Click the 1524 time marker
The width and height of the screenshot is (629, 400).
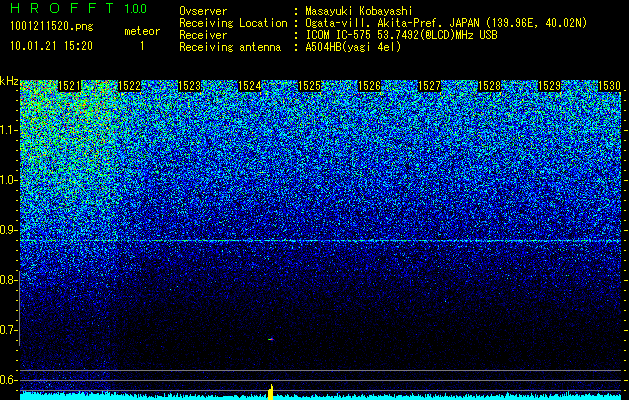[250, 86]
